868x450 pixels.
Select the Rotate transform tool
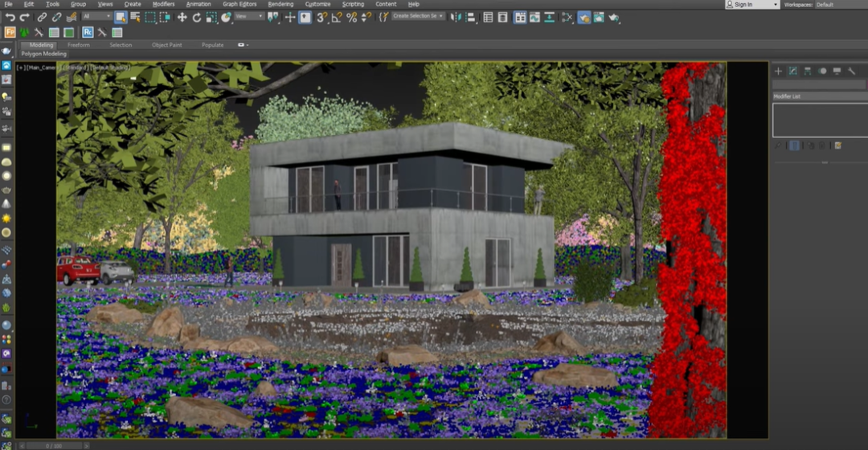196,17
